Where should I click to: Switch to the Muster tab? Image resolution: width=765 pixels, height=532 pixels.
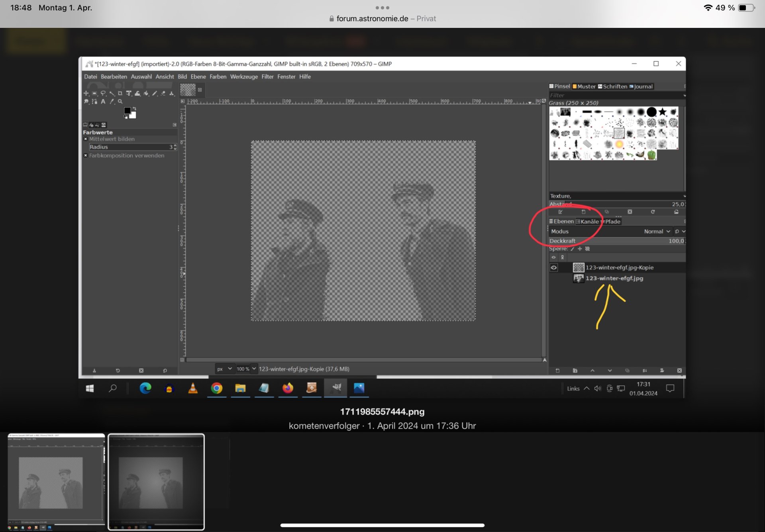pyautogui.click(x=584, y=86)
